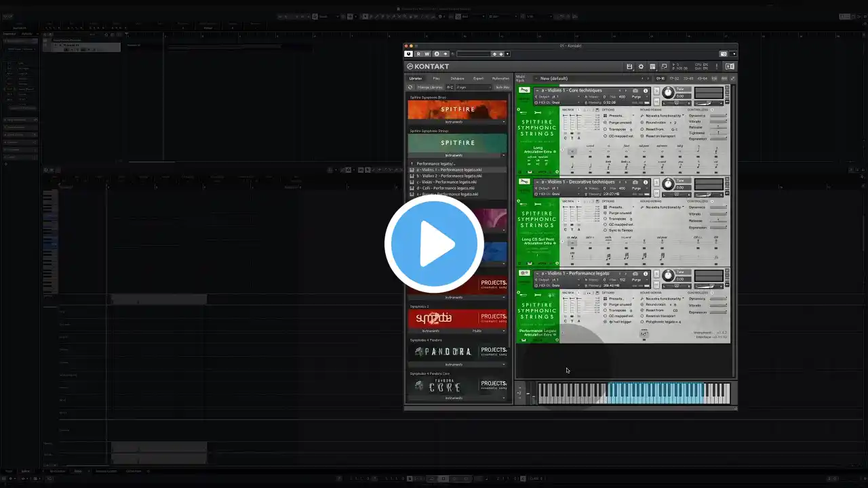Refresh the libraries list
This screenshot has height=488, width=868.
point(410,87)
